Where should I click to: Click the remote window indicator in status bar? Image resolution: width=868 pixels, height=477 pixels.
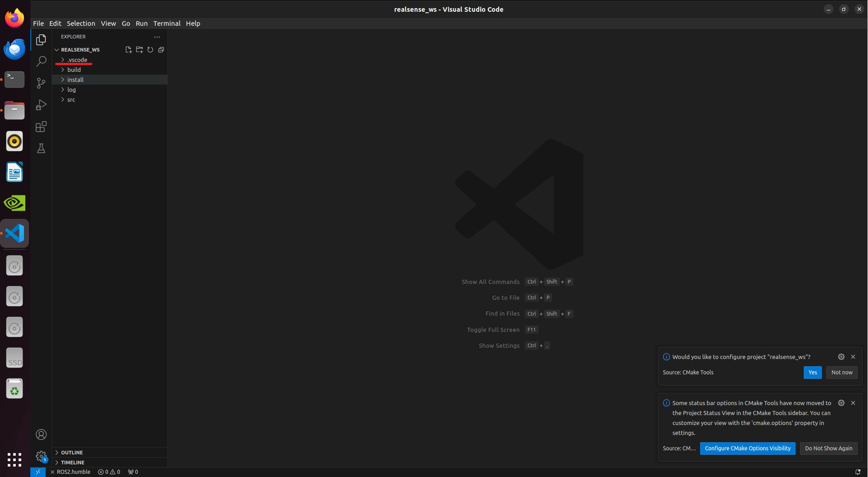[x=38, y=472]
